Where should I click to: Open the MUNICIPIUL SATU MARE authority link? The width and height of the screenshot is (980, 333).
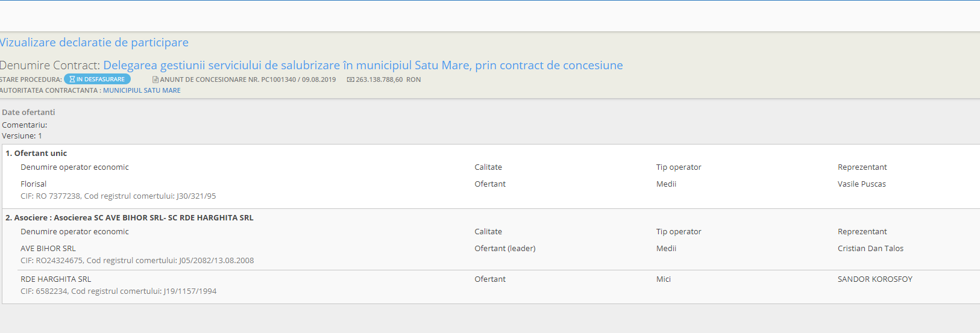pos(142,90)
